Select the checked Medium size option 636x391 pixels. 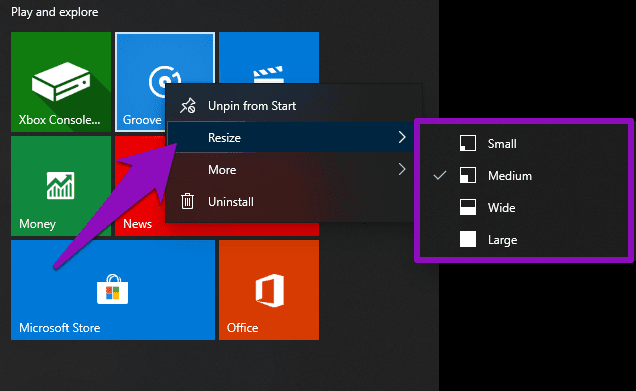click(x=524, y=176)
